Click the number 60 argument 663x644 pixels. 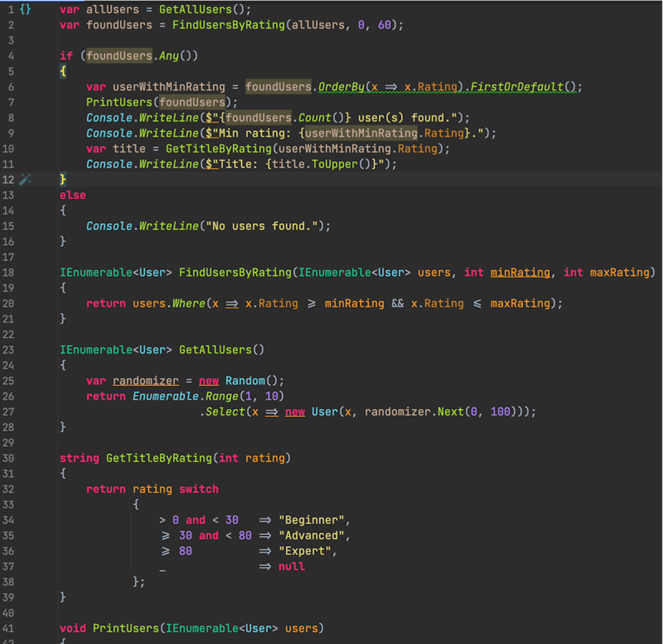(384, 25)
